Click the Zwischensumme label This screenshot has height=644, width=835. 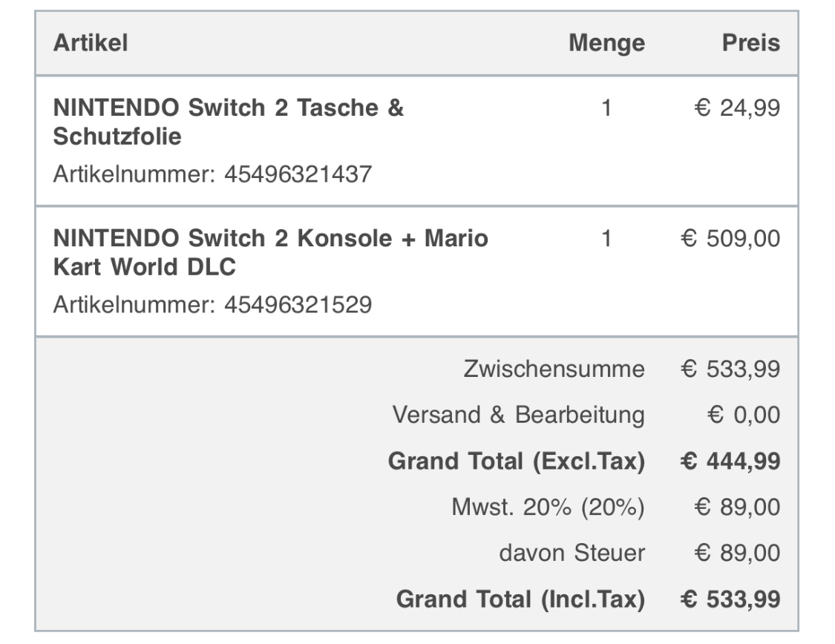[554, 369]
